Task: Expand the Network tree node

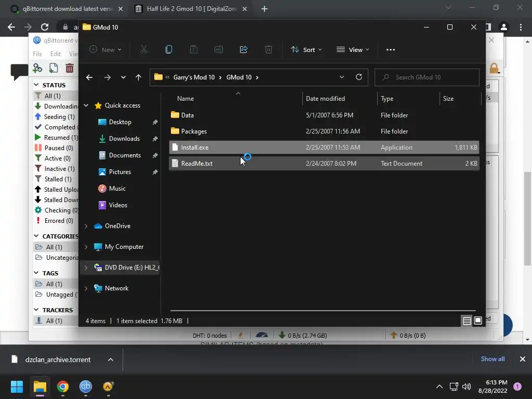Action: tap(86, 288)
